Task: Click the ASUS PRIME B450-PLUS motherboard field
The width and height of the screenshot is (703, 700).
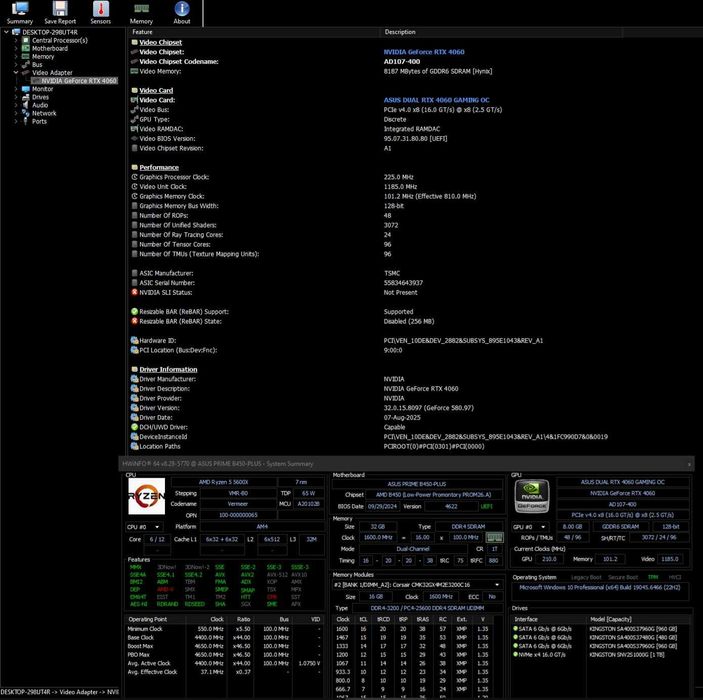Action: (417, 484)
